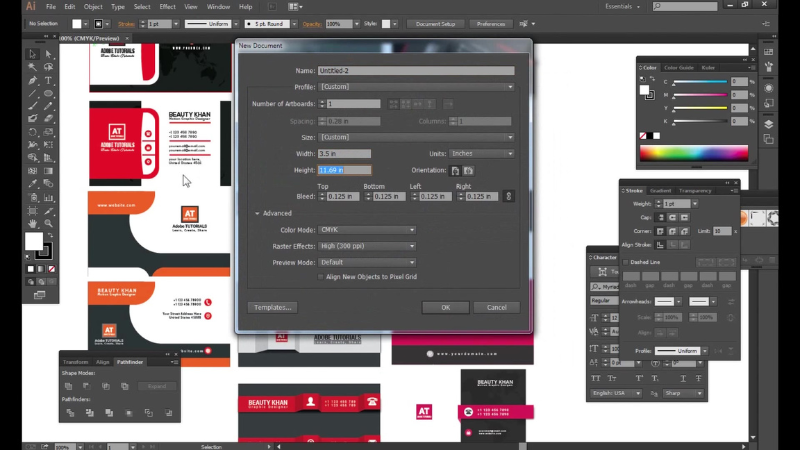Open the Color Mode dropdown

[367, 230]
